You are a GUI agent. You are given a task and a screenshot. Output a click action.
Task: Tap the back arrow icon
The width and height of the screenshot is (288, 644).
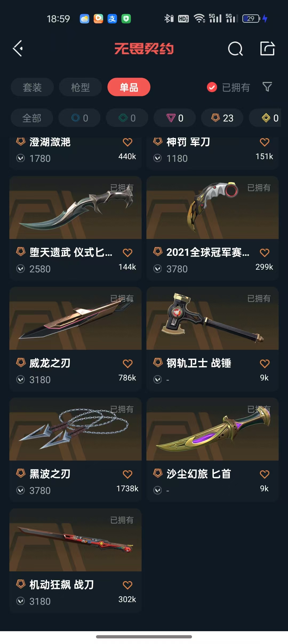tap(18, 49)
